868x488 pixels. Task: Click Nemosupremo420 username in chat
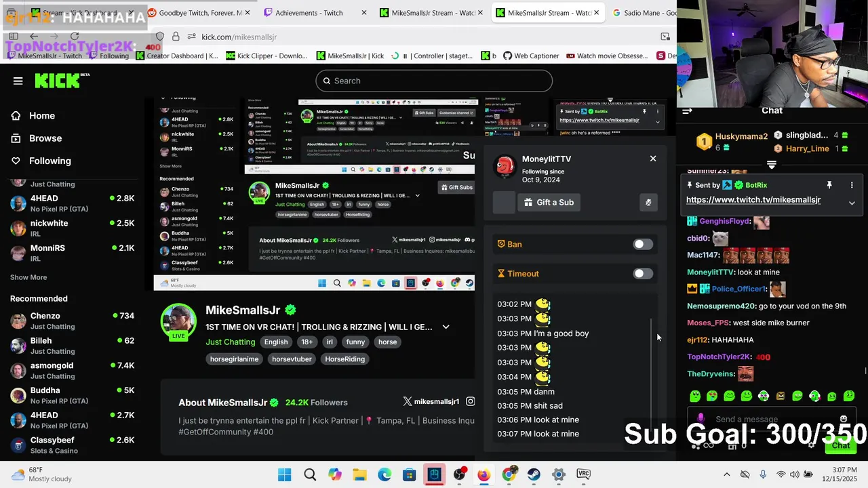click(721, 306)
